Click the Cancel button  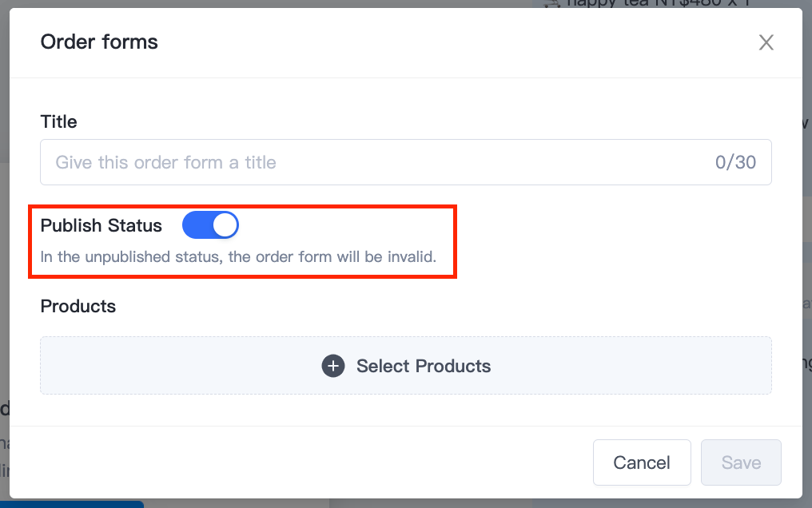click(x=642, y=462)
